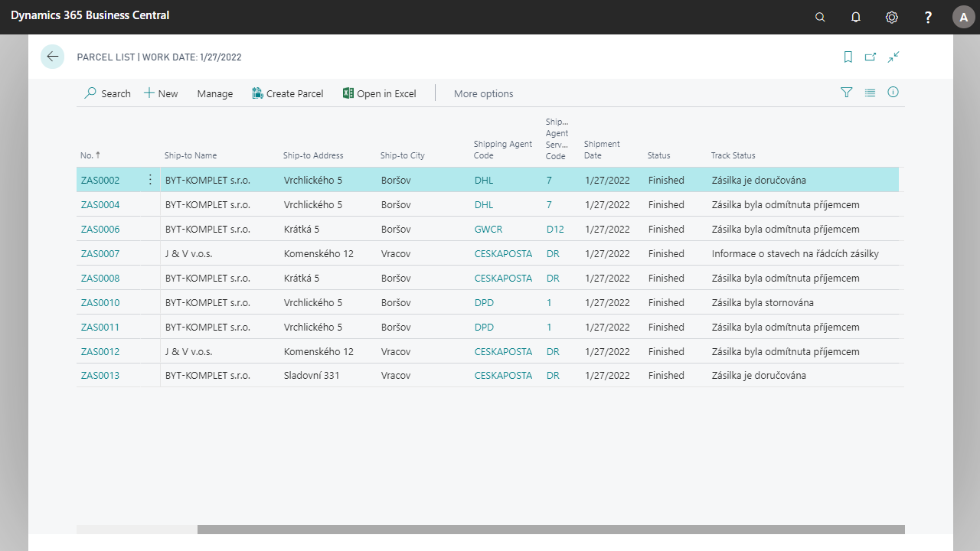
Task: Switch the list layout view icon
Action: 870,93
